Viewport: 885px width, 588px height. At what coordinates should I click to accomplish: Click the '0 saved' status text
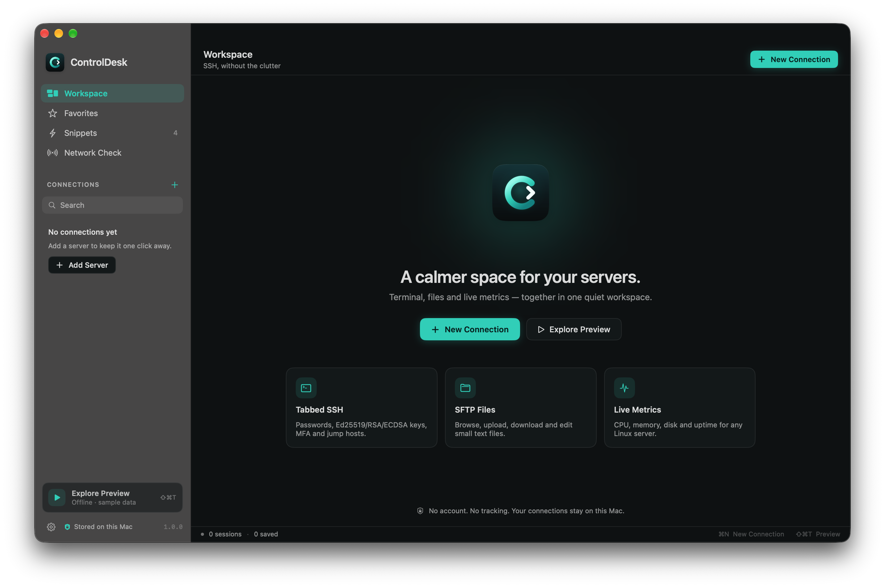[x=266, y=534]
